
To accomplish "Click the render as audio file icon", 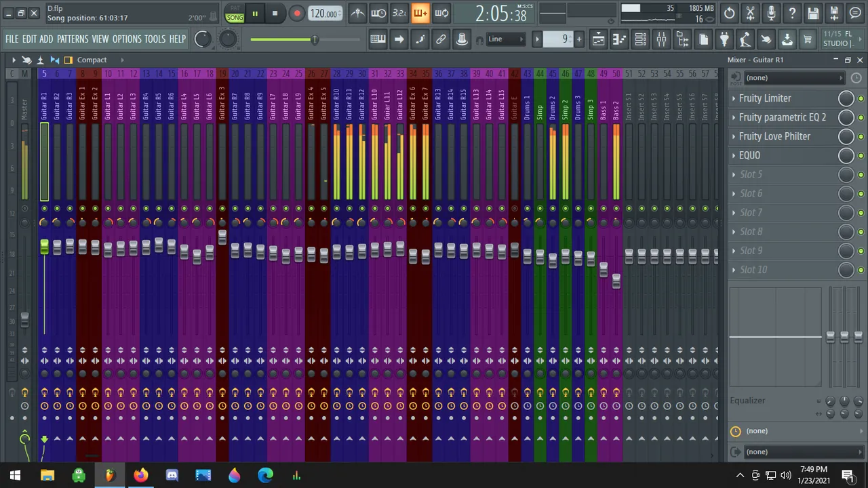I will pos(834,13).
